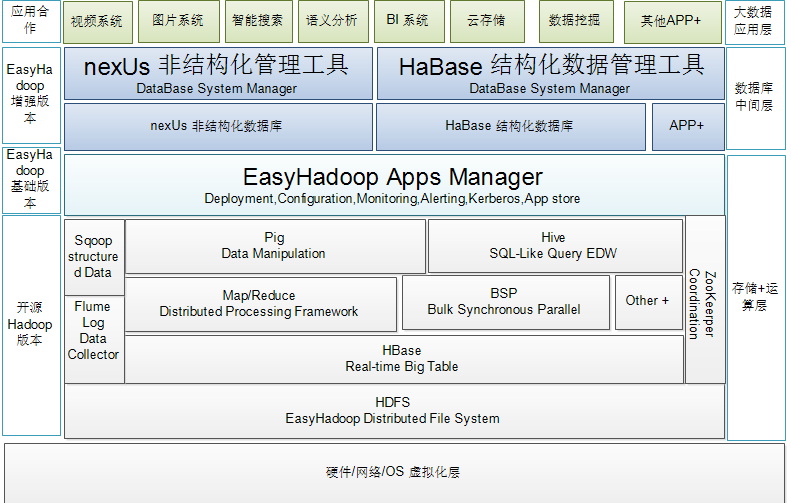This screenshot has height=503, width=791.
Task: Click HBase Real-time Big Table box
Action: pos(404,359)
